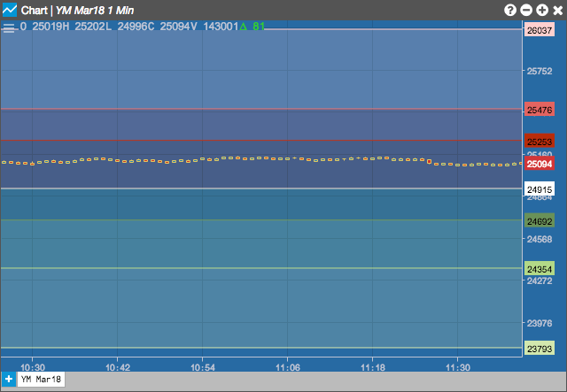Click the 23793 price marker

[540, 349]
